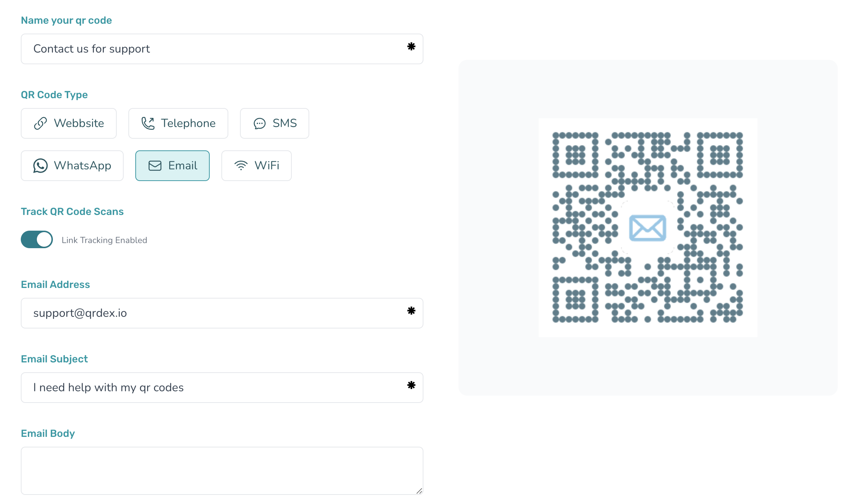Click the required asterisk in Email Subject field
The width and height of the screenshot is (868, 500).
click(411, 385)
